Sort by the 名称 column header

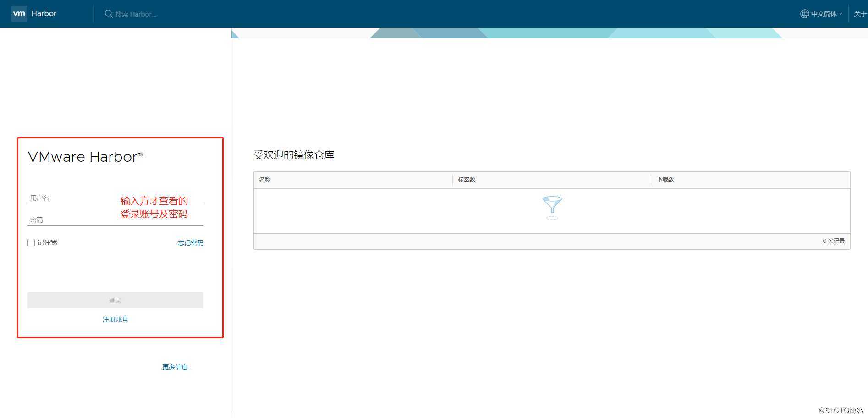[x=265, y=180]
